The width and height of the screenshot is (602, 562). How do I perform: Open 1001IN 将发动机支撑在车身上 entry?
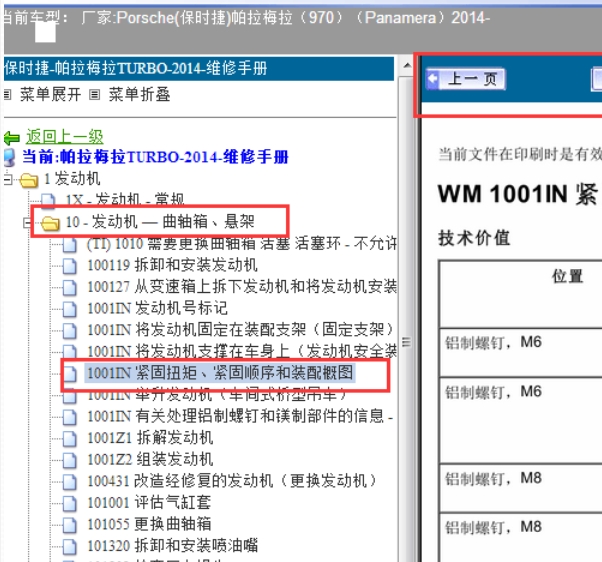[242, 351]
